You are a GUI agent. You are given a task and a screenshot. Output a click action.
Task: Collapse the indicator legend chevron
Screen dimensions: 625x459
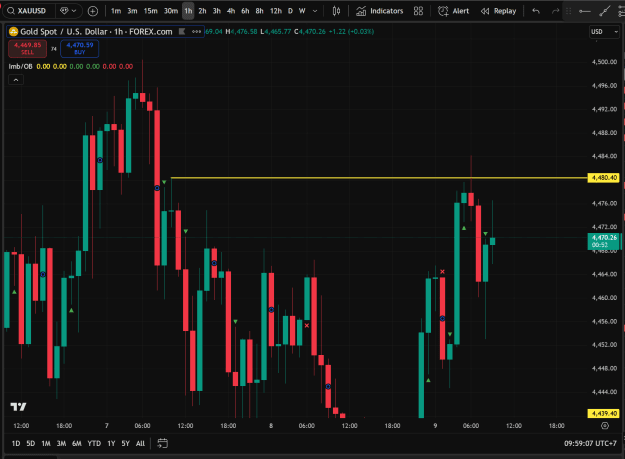pyautogui.click(x=16, y=80)
